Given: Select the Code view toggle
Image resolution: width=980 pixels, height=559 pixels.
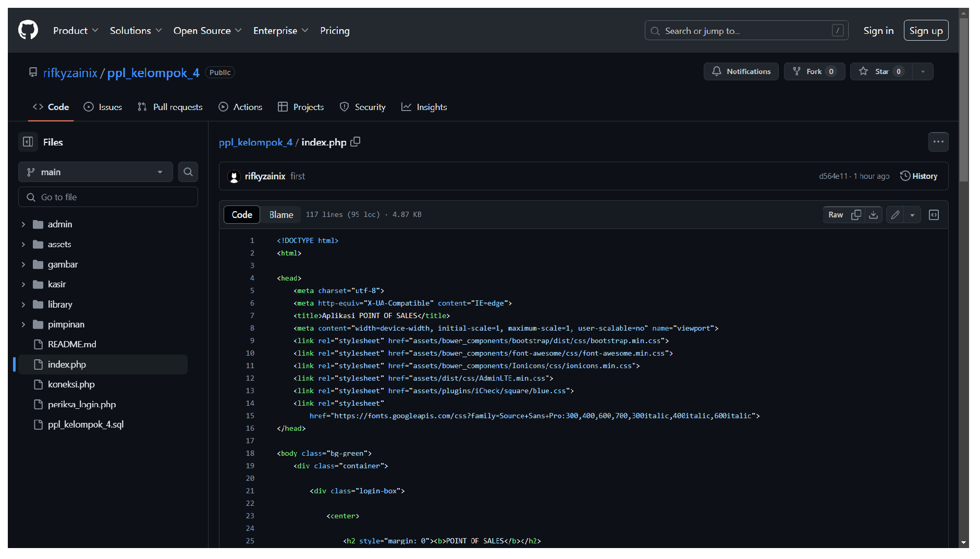Looking at the screenshot, I should [242, 215].
